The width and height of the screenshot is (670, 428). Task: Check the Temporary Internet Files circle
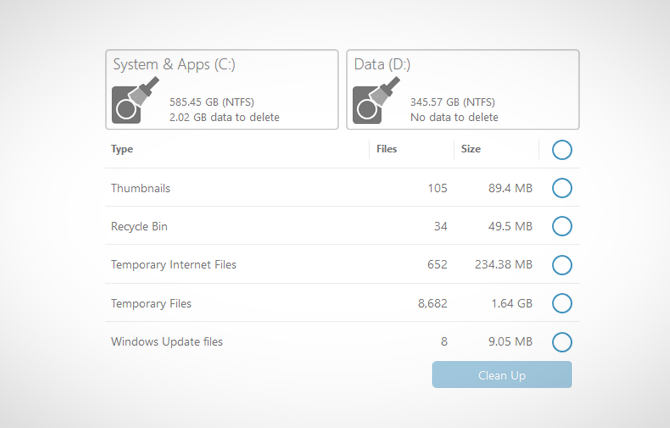pyautogui.click(x=562, y=265)
